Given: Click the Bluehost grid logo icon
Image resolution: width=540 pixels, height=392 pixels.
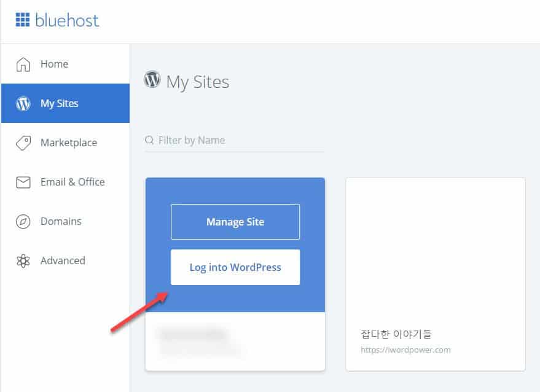Looking at the screenshot, I should pos(23,20).
